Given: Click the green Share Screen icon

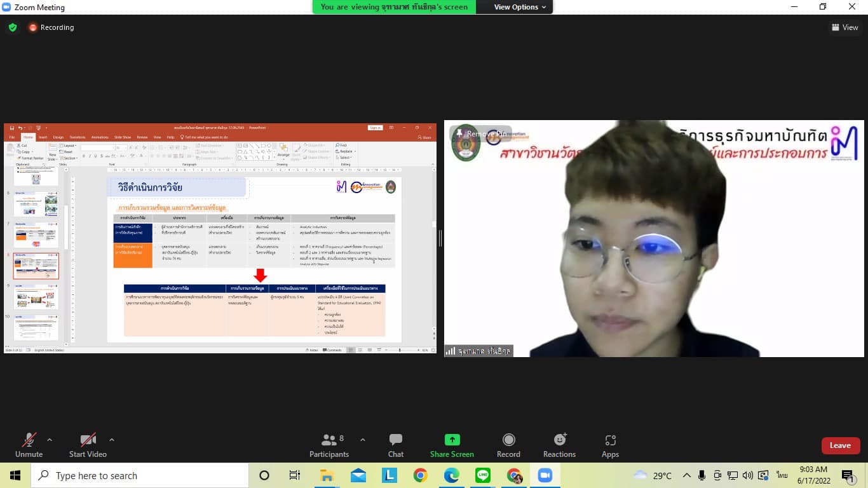Looking at the screenshot, I should click(x=452, y=440).
